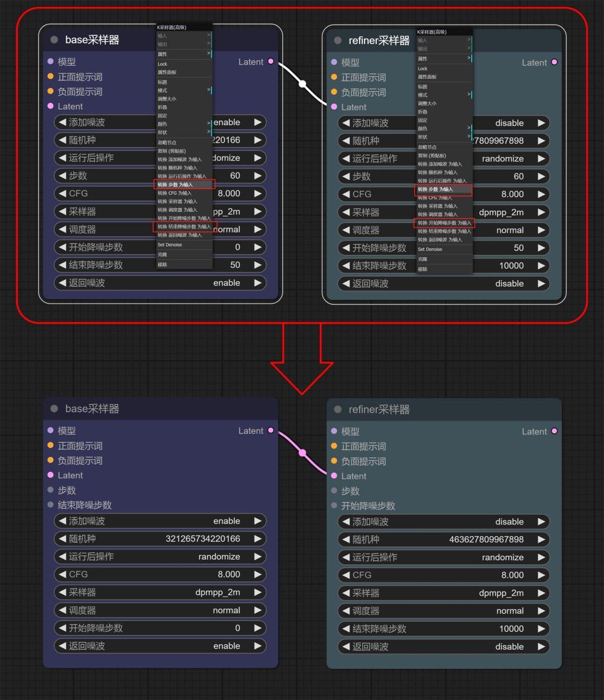Click the Latent output dot on base采样器 node
This screenshot has height=700, width=604.
point(271,62)
